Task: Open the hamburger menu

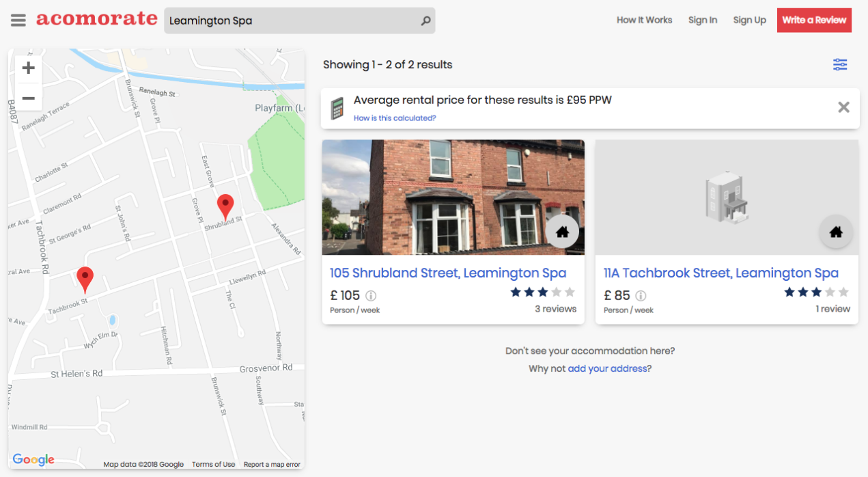Action: coord(18,21)
